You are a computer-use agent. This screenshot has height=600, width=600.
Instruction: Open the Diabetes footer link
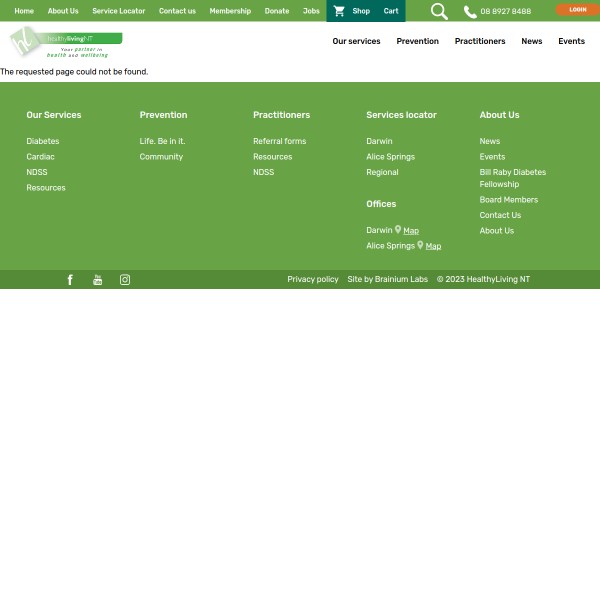(42, 141)
